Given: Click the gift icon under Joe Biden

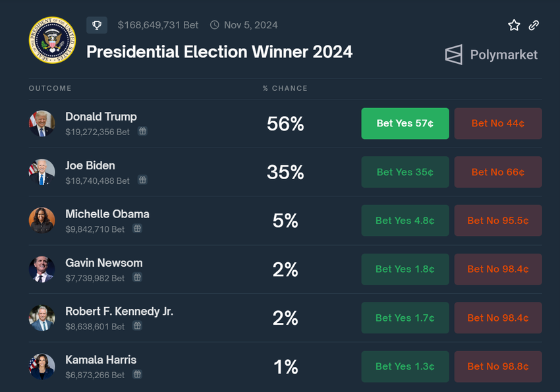Looking at the screenshot, I should click(x=142, y=181).
